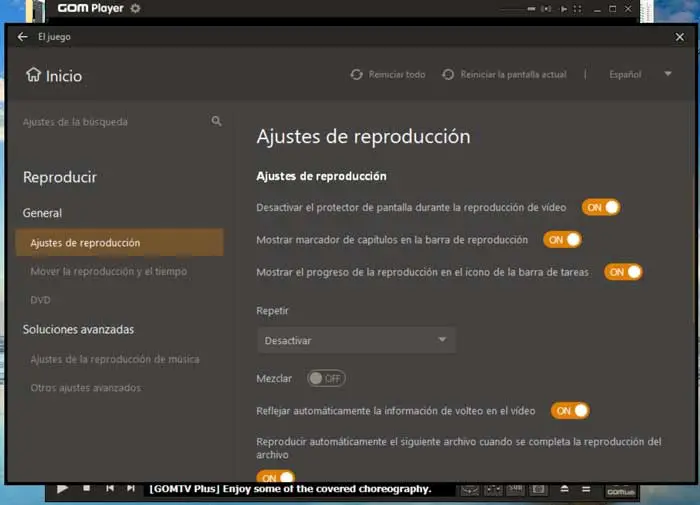700x505 pixels.
Task: Click the GOMLab logo button in player bar
Action: click(x=621, y=491)
